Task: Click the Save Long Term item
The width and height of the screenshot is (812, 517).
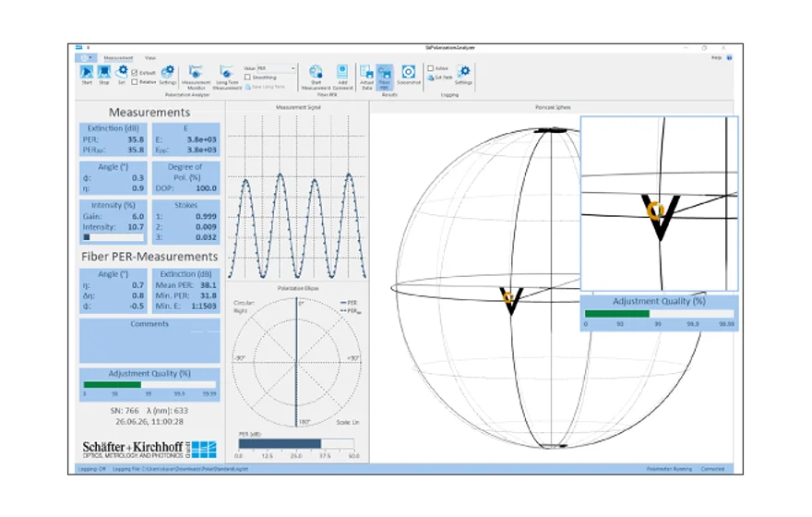Action: click(x=266, y=87)
